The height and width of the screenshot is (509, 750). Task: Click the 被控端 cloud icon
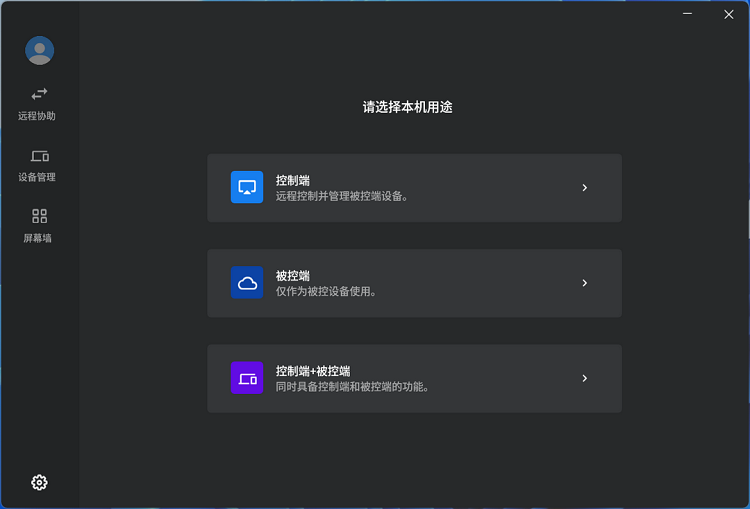point(247,283)
